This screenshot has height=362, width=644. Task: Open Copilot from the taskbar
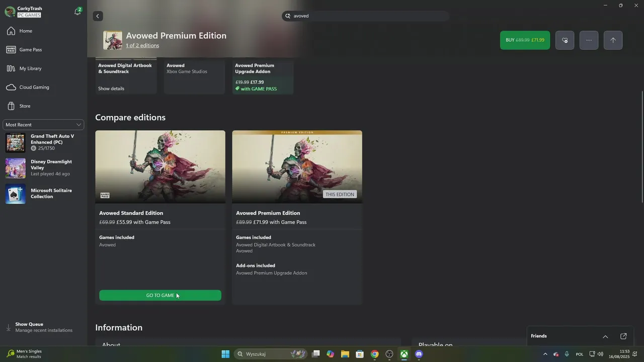tap(331, 354)
